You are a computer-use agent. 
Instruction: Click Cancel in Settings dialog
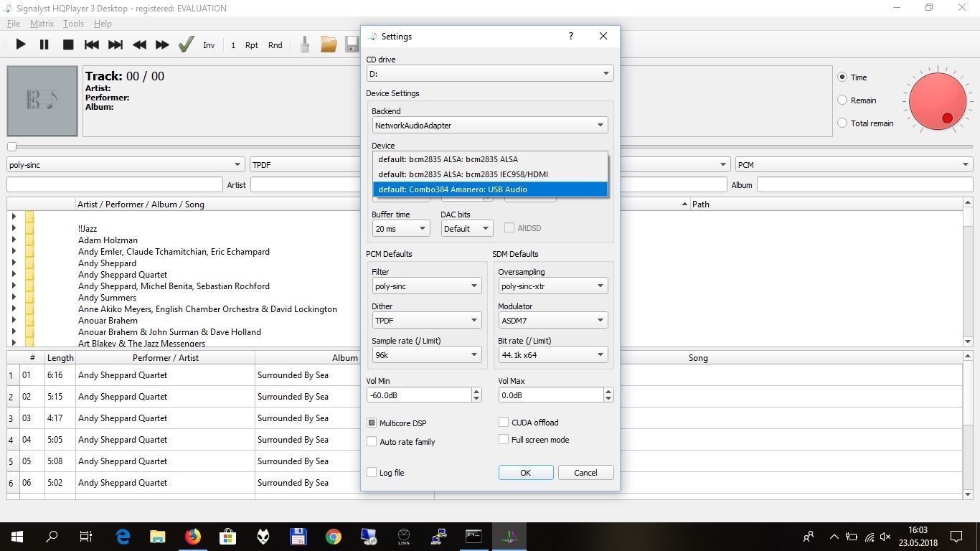point(585,472)
